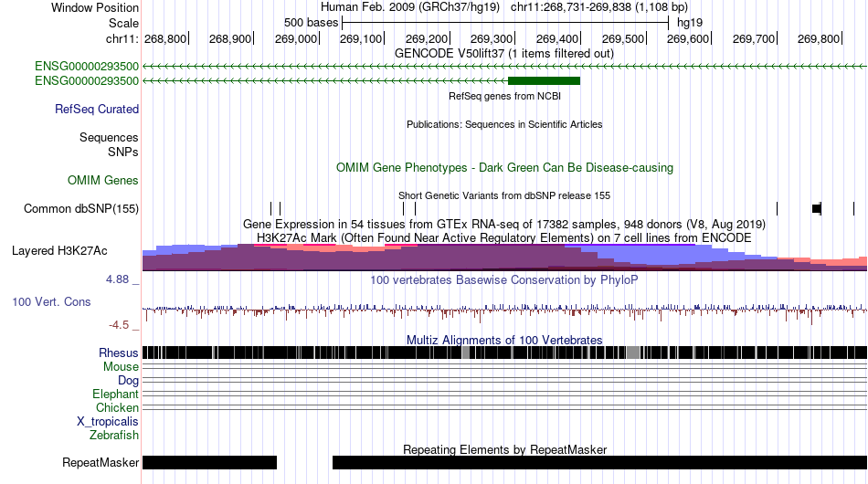This screenshot has height=484, width=868.
Task: Click the hg19 label beside scale bar
Action: [x=690, y=23]
